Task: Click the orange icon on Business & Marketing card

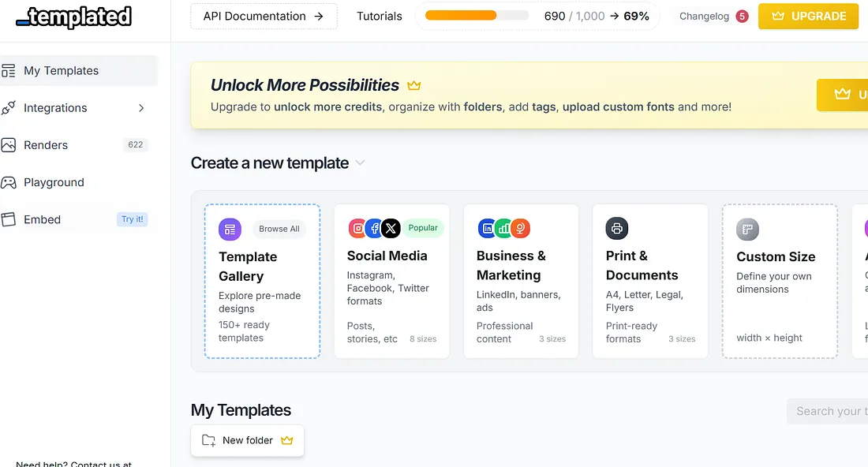Action: click(520, 228)
